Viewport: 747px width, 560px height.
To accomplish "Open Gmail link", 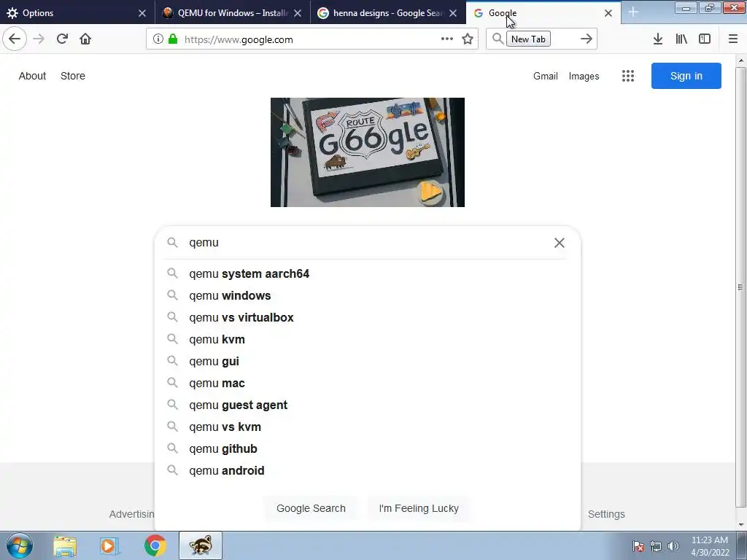I will pyautogui.click(x=546, y=76).
